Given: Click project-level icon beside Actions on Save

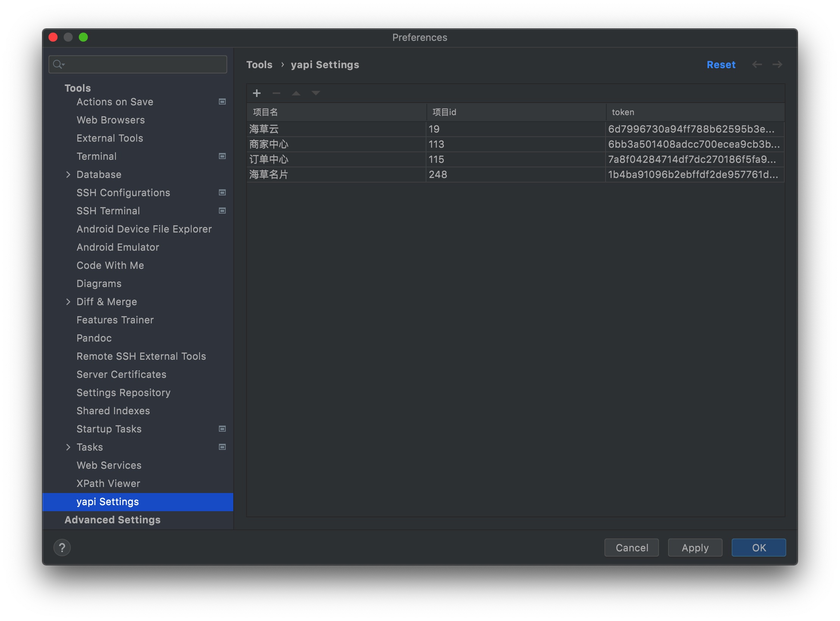Looking at the screenshot, I should tap(222, 101).
